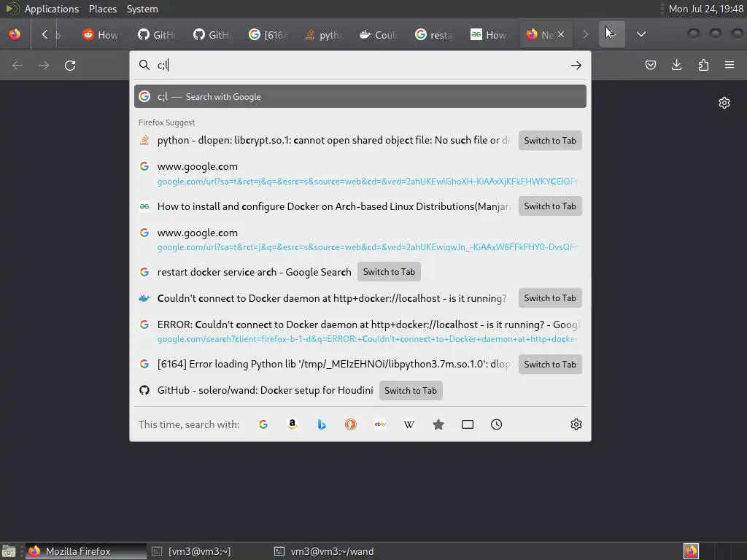Open the Extensions puzzle icon
This screenshot has height=560, width=747.
point(703,65)
